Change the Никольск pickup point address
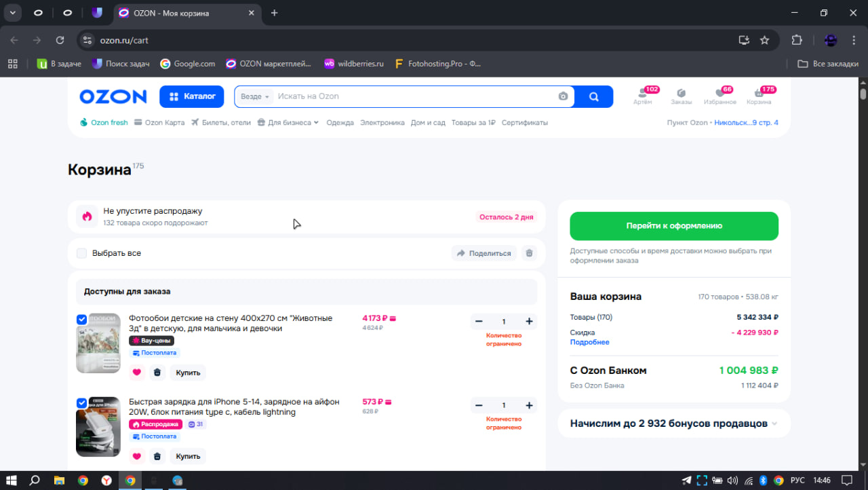Screen dimensions: 868x490 point(746,123)
